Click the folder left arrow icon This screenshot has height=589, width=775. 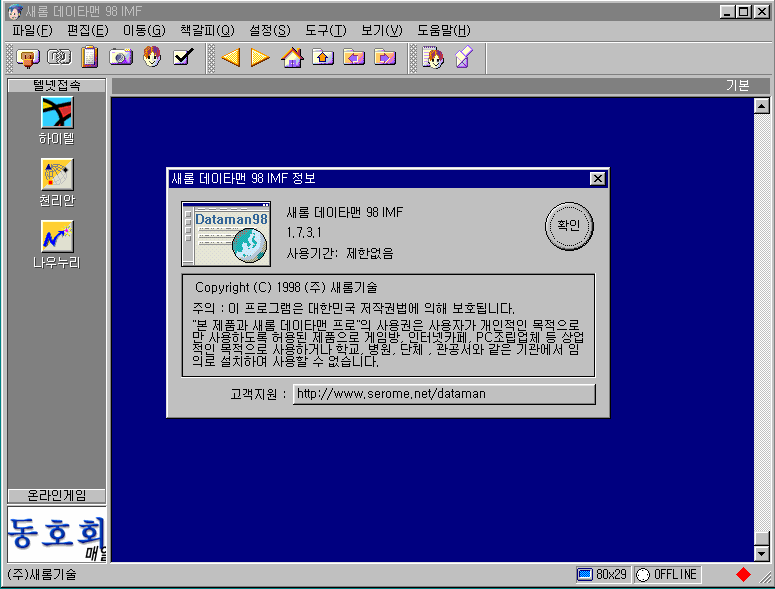pos(354,58)
